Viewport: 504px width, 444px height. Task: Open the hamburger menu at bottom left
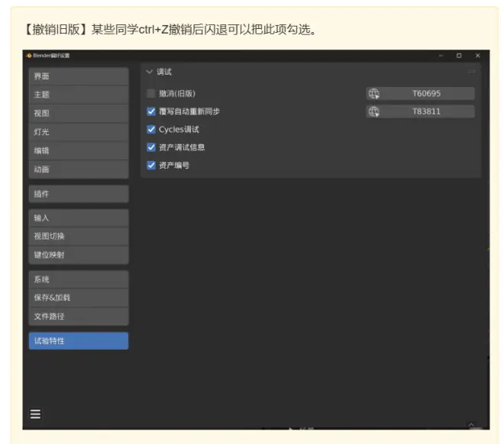tap(35, 414)
